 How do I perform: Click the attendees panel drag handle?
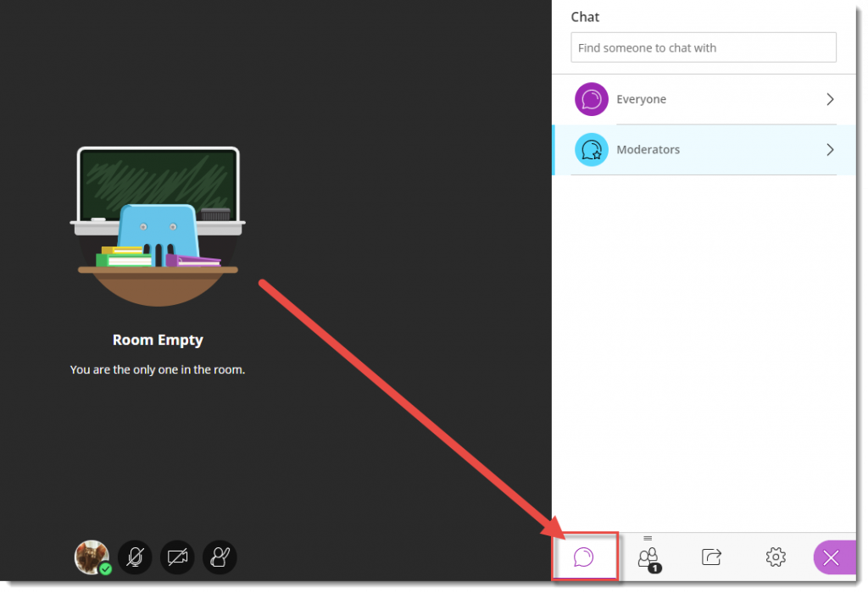(x=648, y=538)
